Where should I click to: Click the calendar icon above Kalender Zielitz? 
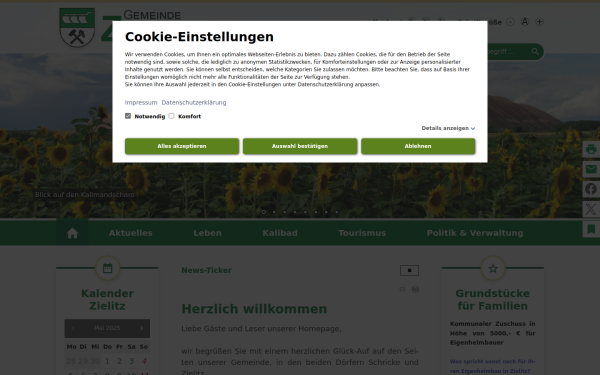click(108, 268)
